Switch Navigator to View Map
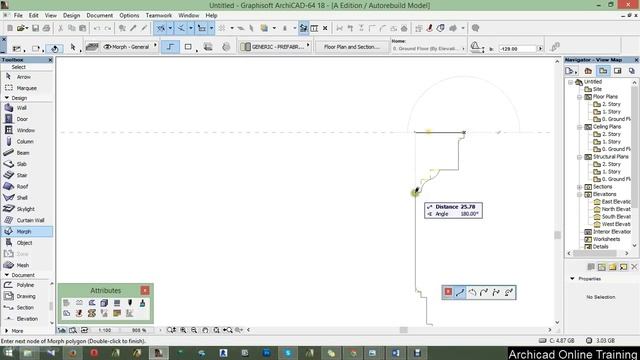The width and height of the screenshot is (640, 360). point(603,71)
